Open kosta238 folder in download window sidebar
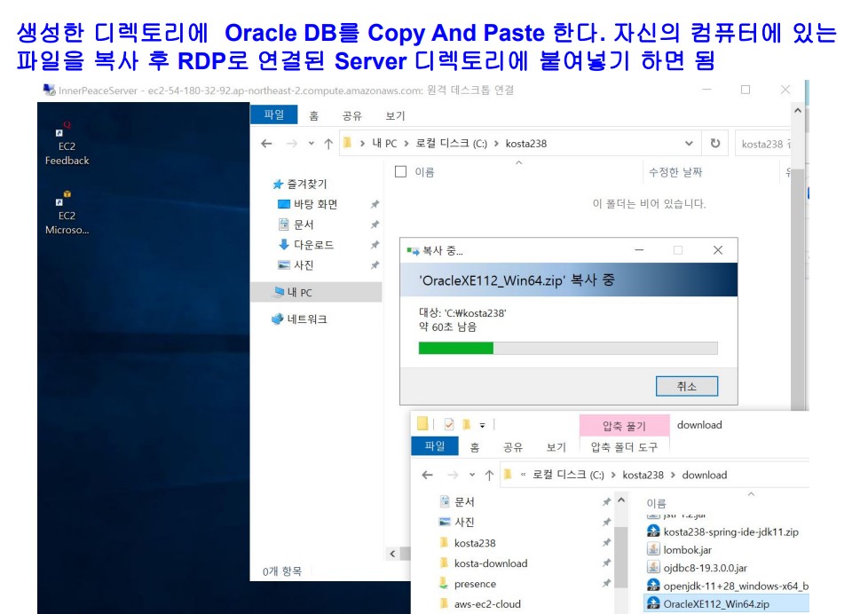This screenshot has height=614, width=868. [x=468, y=543]
